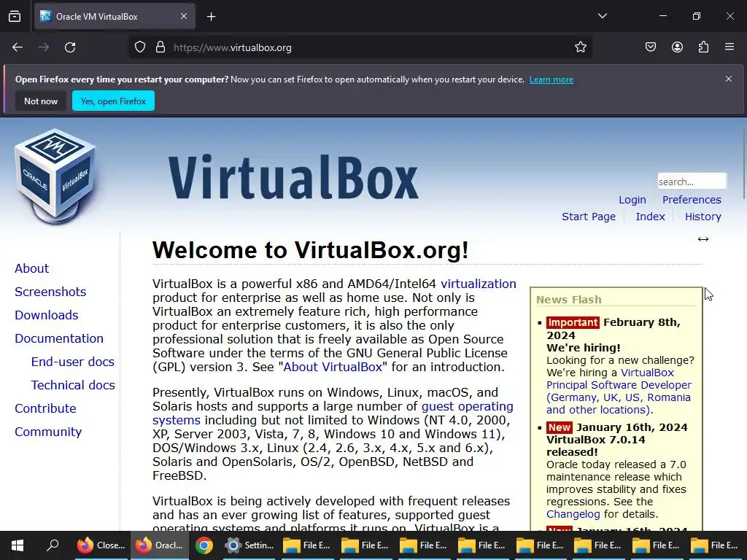
Task: Open the Start Page wiki menu
Action: pos(589,217)
